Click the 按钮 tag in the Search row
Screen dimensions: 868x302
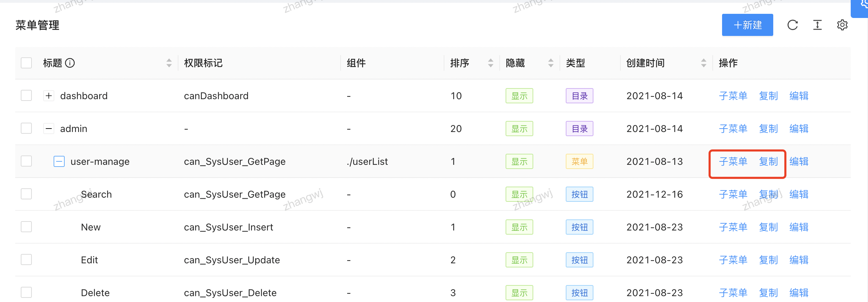coord(580,194)
